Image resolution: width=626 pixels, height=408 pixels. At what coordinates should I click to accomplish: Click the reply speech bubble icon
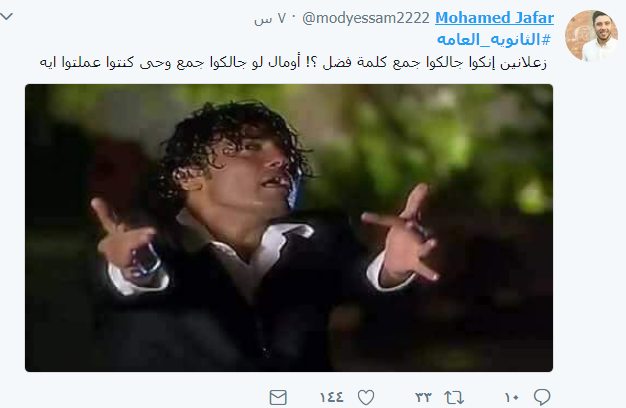[542, 397]
